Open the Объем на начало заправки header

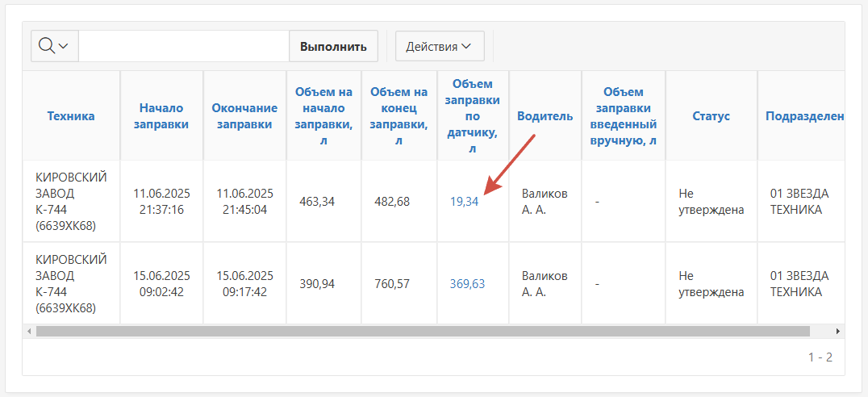pos(323,115)
